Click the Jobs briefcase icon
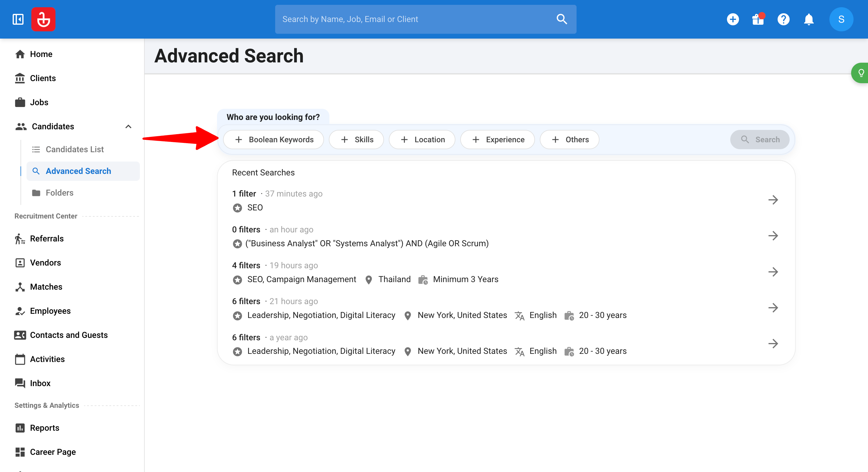Viewport: 868px width, 472px height. (20, 102)
